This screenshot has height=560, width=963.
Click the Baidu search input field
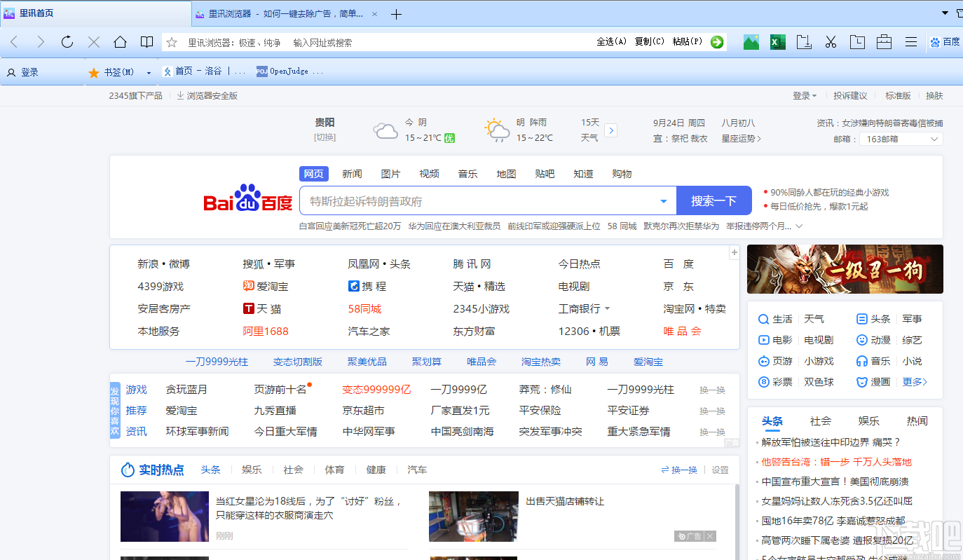click(478, 201)
